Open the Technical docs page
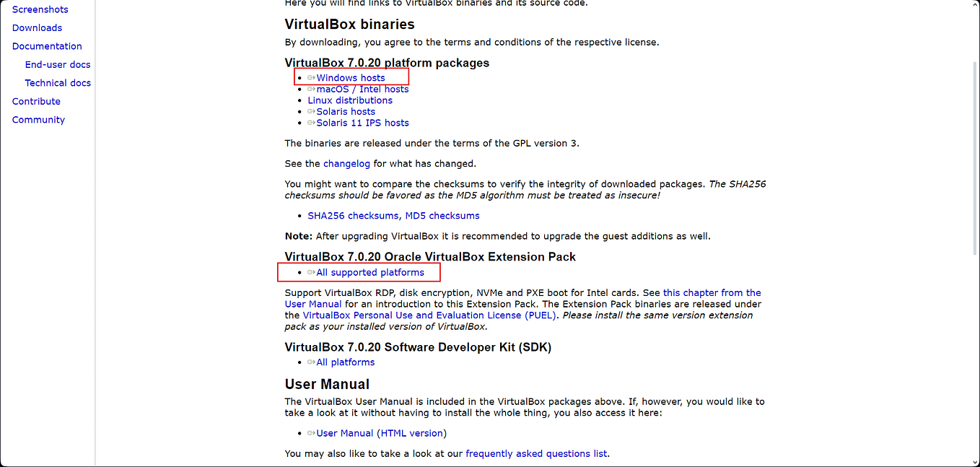980x467 pixels. click(58, 82)
